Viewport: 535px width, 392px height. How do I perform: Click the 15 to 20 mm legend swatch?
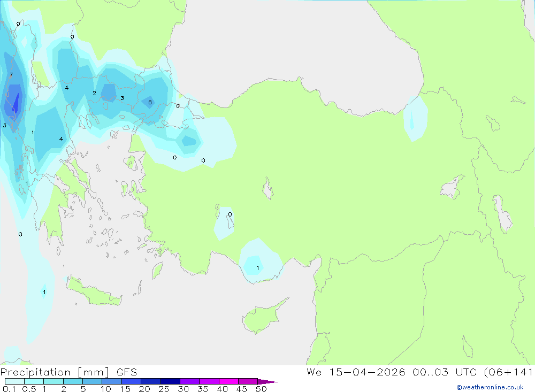click(x=132, y=381)
